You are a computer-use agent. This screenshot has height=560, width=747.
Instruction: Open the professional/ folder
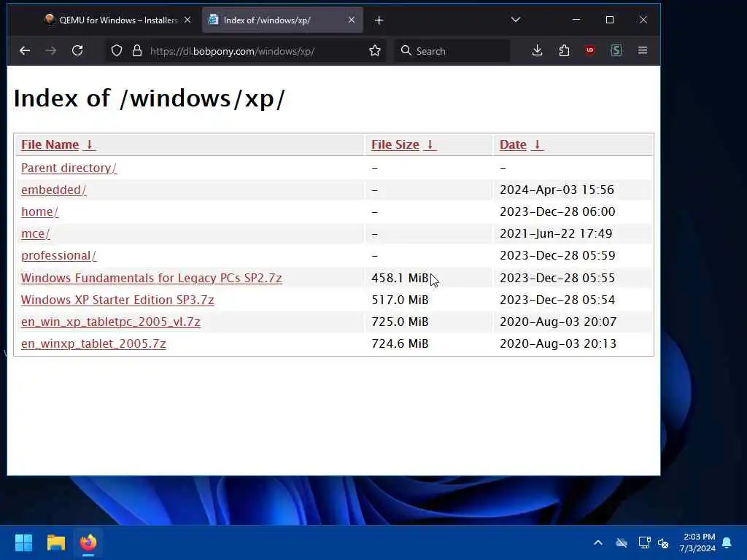click(x=58, y=255)
